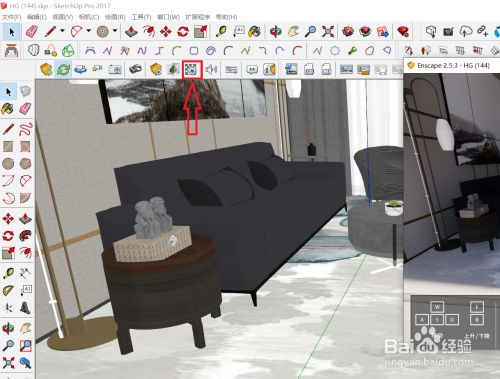500x379 pixels.
Task: Open the 窗口(W) menu
Action: click(168, 17)
